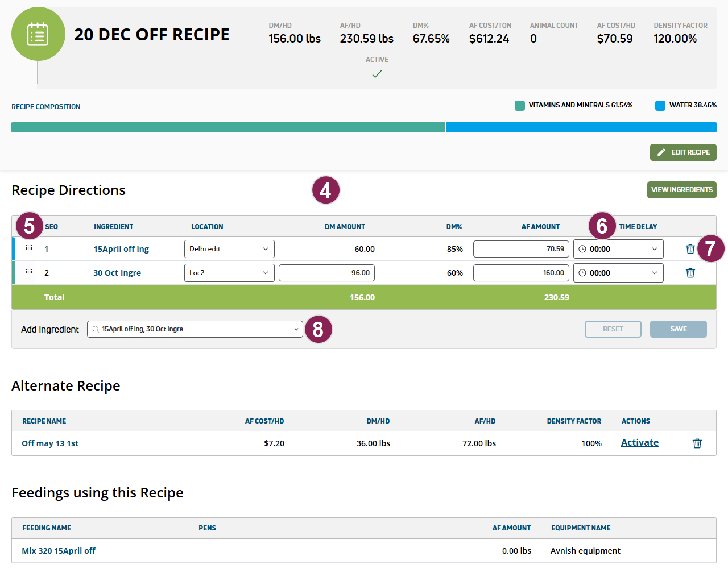Expand time delay dropdown for first ingredient
Viewport: 728px width, 577px height.
(654, 249)
